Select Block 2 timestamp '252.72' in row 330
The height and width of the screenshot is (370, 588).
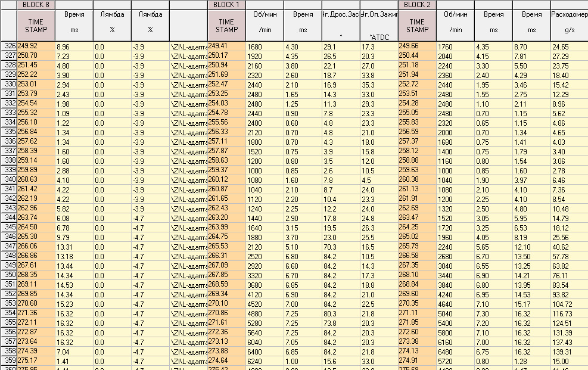[418, 85]
